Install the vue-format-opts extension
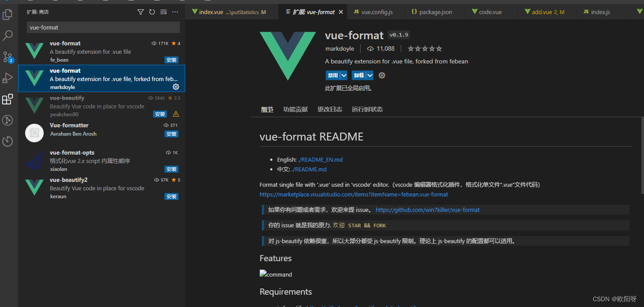 point(171,169)
